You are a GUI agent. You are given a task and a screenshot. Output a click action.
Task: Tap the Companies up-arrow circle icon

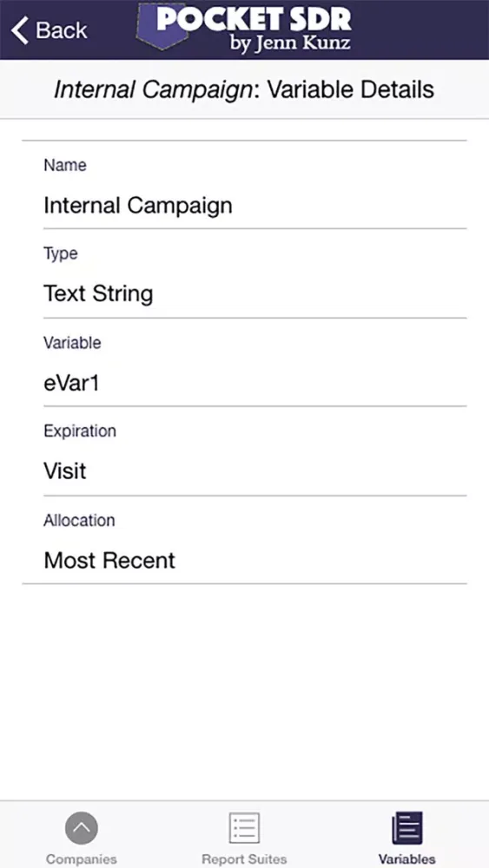pyautogui.click(x=82, y=828)
